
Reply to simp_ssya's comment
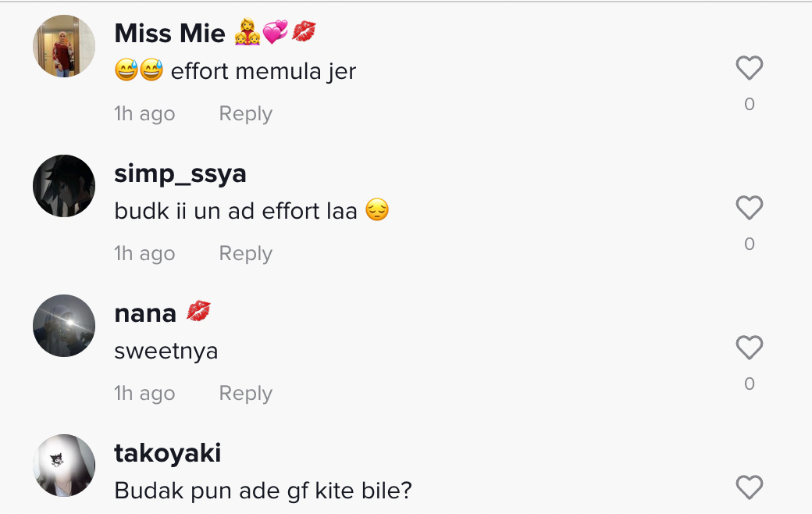tap(245, 254)
